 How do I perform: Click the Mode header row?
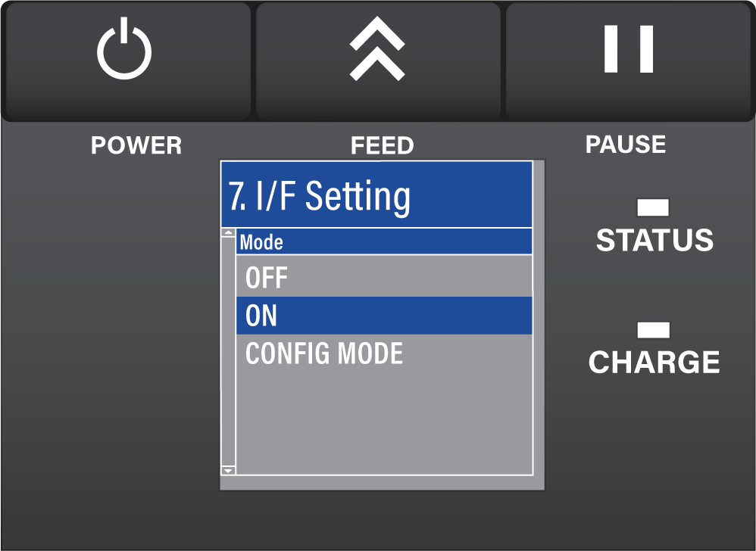pyautogui.click(x=384, y=241)
